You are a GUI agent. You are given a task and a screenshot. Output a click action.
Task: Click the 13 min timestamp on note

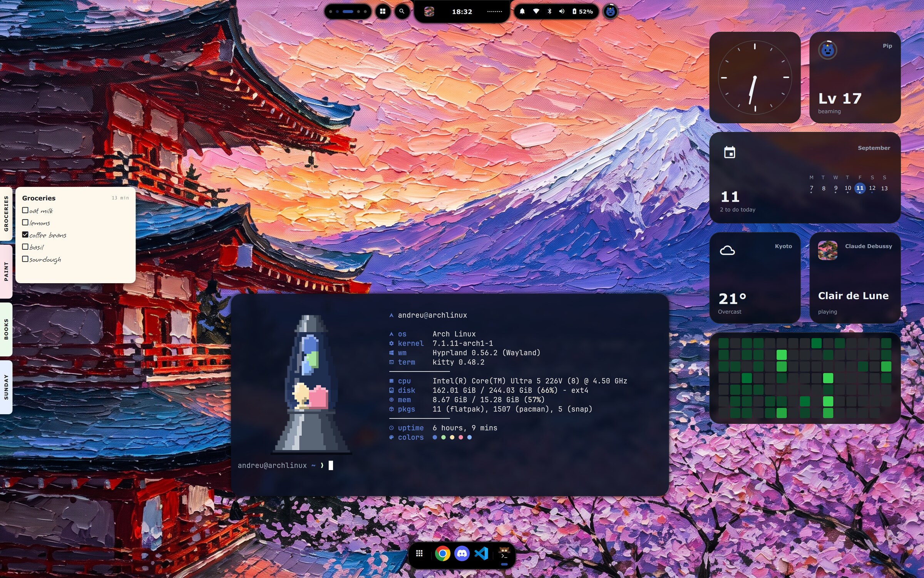tap(120, 198)
